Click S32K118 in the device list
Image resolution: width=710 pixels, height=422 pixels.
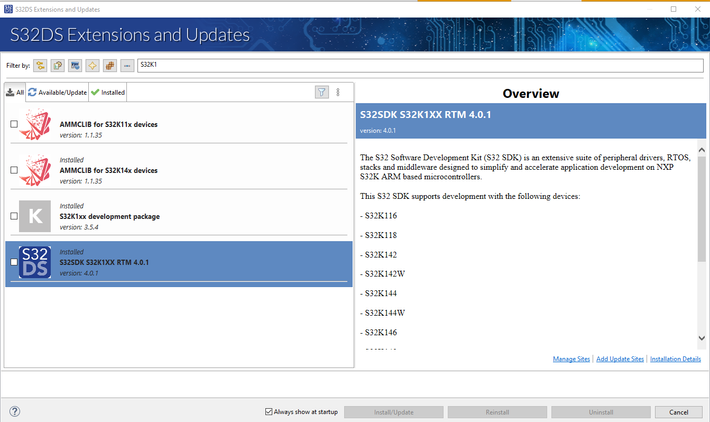(x=381, y=235)
